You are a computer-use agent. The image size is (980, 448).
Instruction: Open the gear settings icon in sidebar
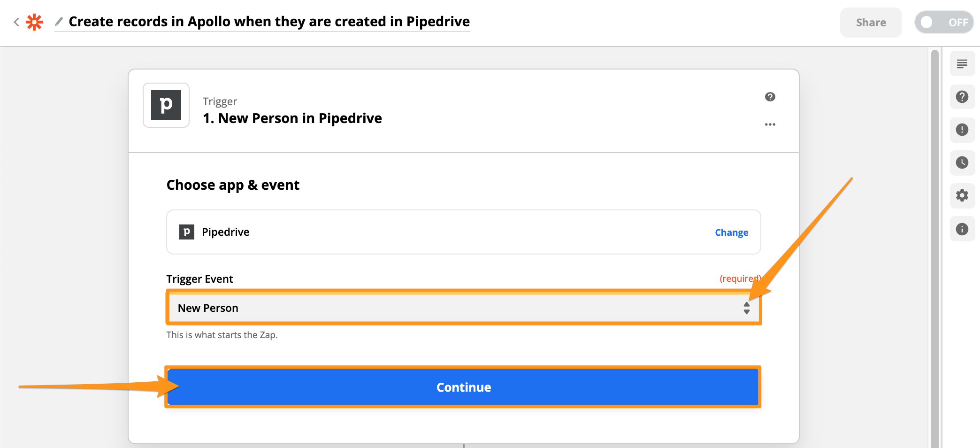tap(962, 195)
